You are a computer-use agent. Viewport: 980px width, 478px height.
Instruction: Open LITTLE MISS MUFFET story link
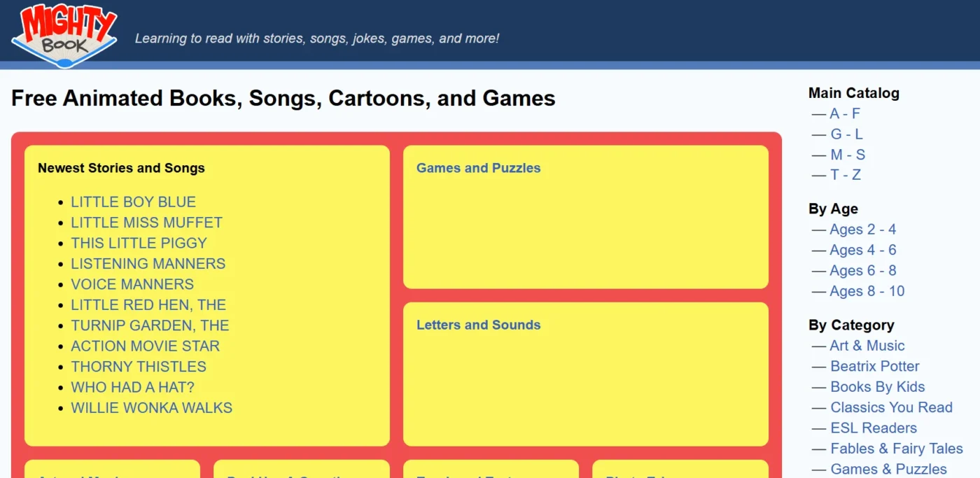pos(146,223)
